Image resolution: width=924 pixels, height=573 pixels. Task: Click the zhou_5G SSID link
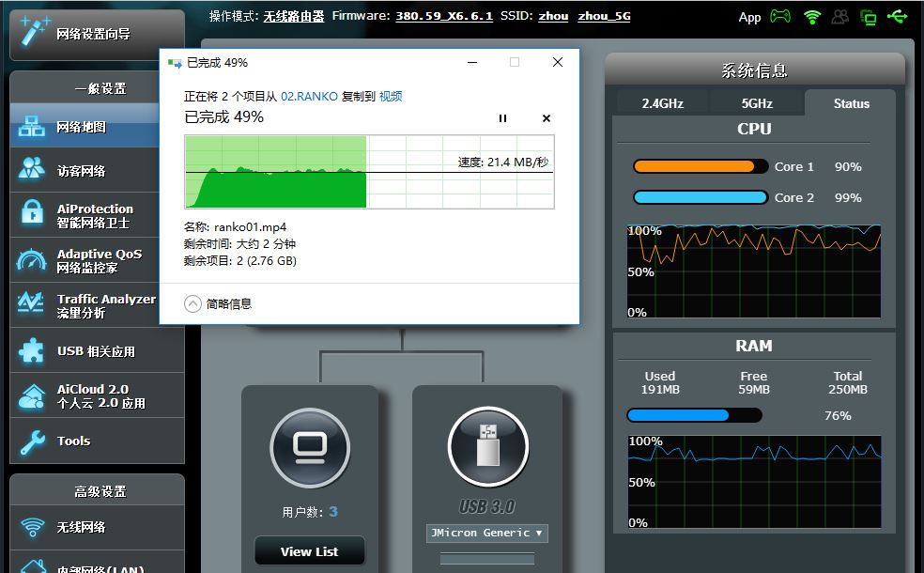click(604, 17)
